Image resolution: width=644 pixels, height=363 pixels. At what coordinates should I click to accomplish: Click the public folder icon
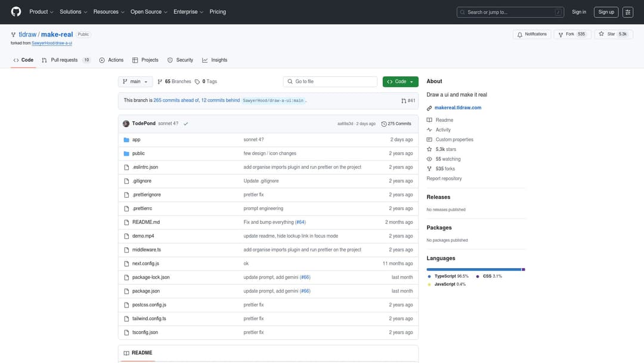pyautogui.click(x=126, y=153)
